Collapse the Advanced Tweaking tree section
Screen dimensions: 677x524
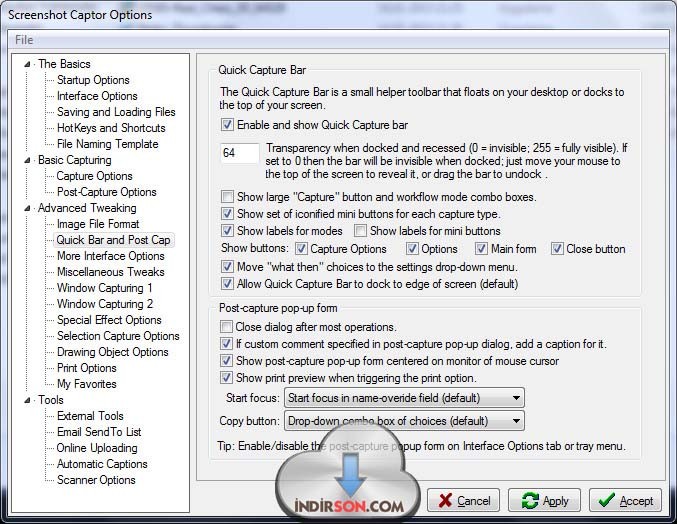click(27, 208)
